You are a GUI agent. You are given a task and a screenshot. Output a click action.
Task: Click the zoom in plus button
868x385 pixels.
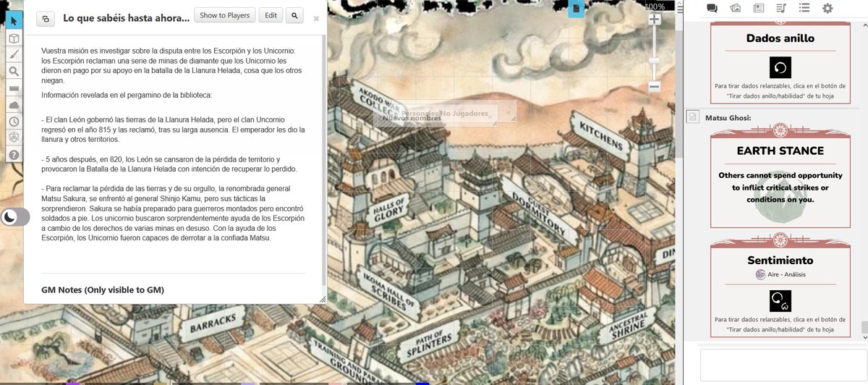coord(655,20)
